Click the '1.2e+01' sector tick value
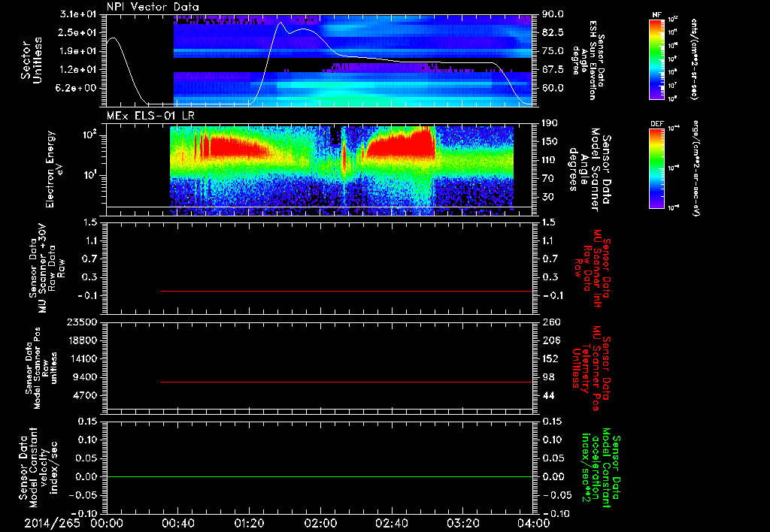The width and height of the screenshot is (770, 532). tap(78, 70)
